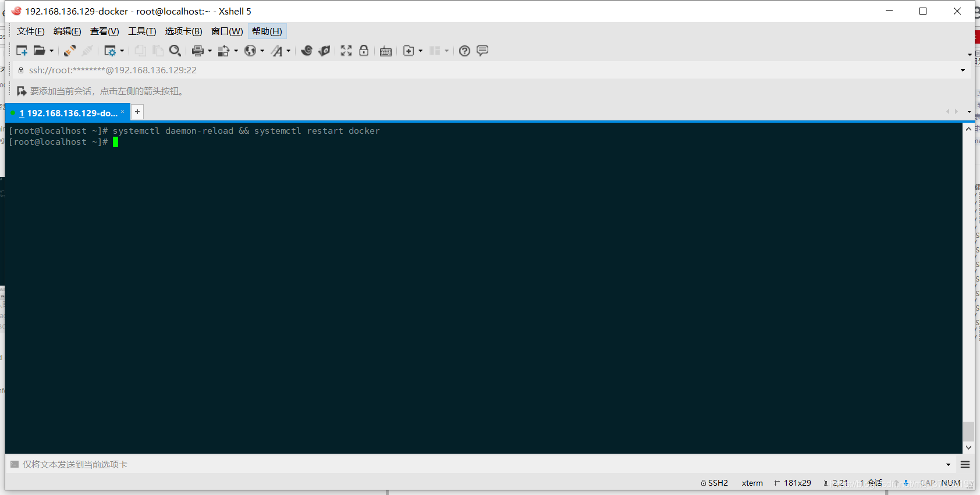
Task: Click the compose bar text input field
Action: click(480, 464)
